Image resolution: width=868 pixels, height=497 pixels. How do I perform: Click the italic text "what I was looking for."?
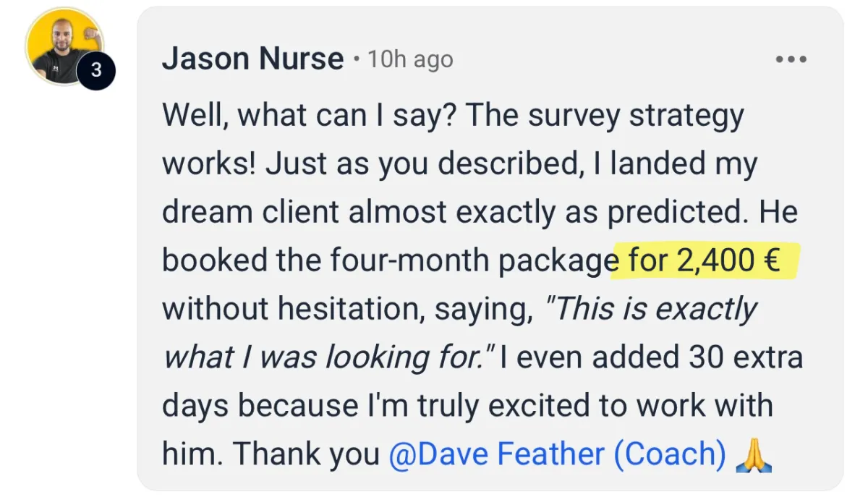328,357
